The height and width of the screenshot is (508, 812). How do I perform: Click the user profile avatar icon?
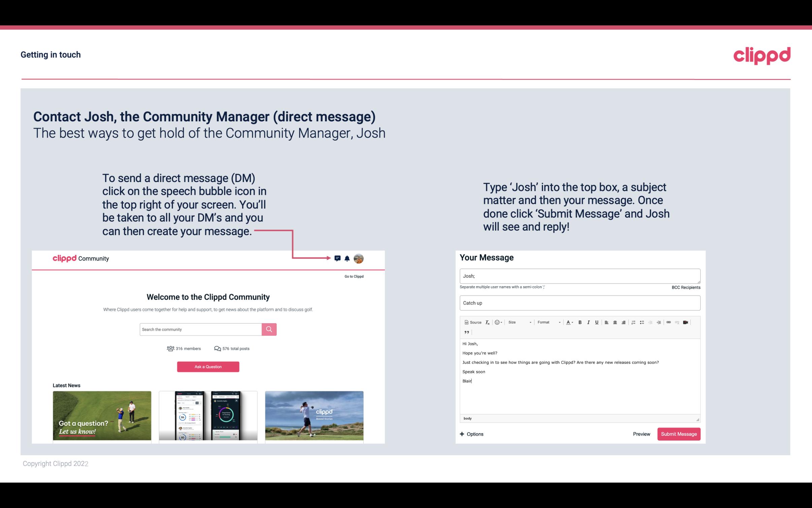pyautogui.click(x=359, y=259)
